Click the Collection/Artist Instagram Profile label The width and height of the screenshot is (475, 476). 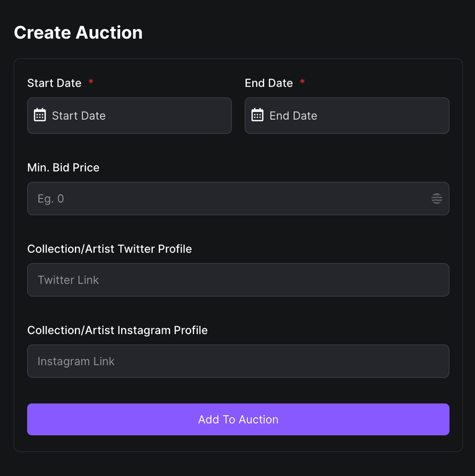[x=118, y=331]
